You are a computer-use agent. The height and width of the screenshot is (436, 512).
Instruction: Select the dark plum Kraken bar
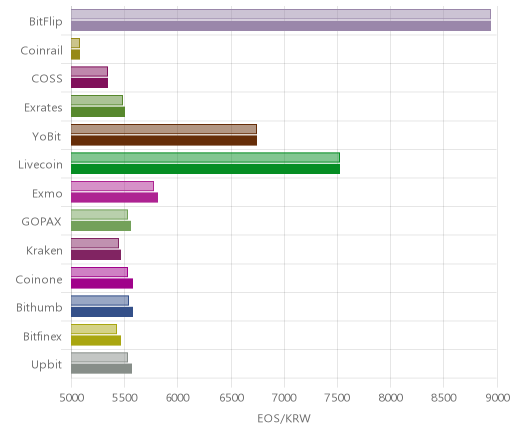(96, 255)
